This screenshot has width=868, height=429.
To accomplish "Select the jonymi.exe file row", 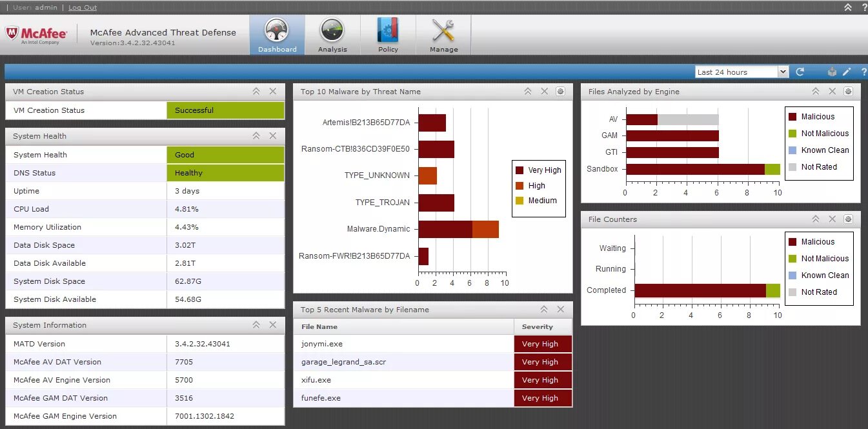I will [x=432, y=344].
